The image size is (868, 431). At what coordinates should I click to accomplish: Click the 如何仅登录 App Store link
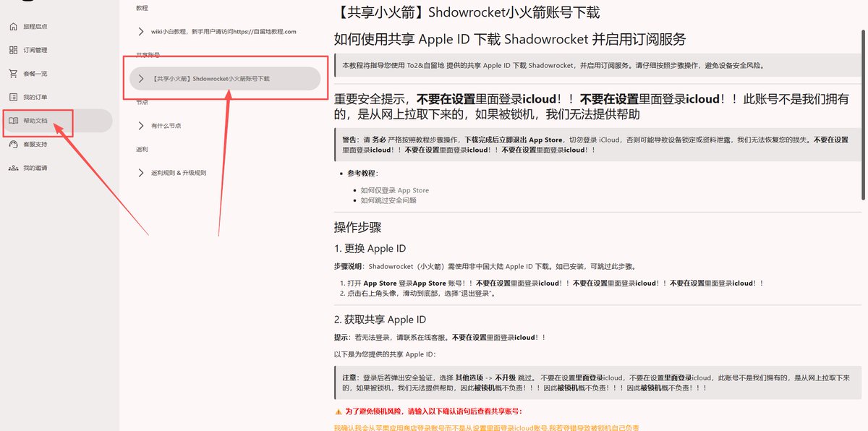tap(394, 190)
